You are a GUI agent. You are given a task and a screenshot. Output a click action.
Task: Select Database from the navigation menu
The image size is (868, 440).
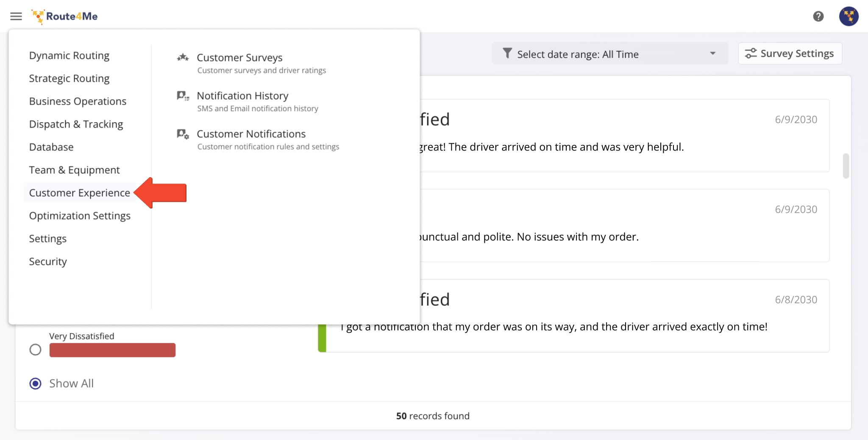pos(51,147)
